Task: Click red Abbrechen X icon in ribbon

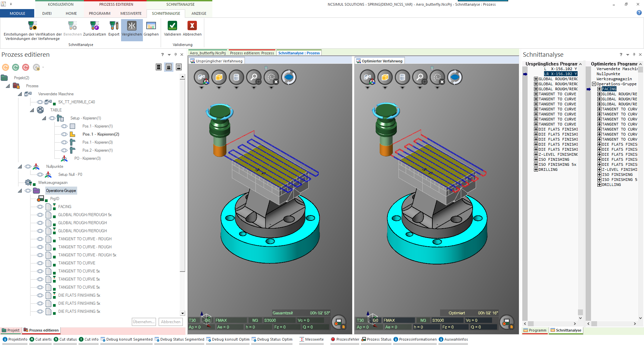Action: [x=192, y=26]
